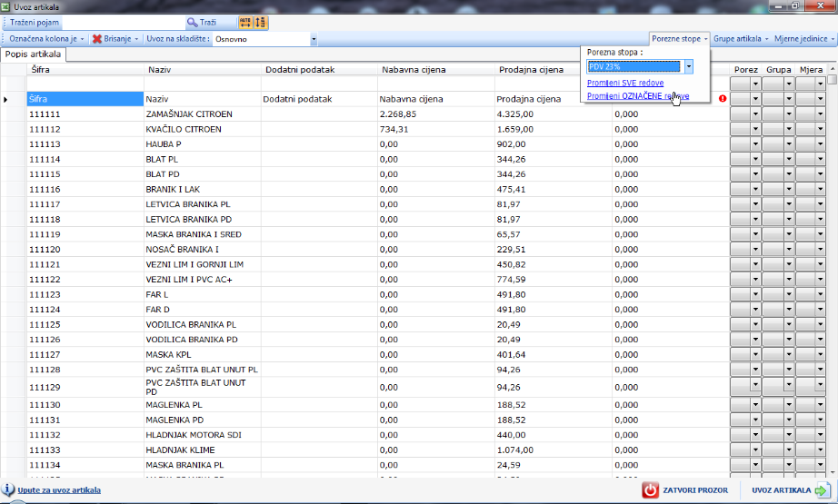Click the red power icon Zatvori prozor

pyautogui.click(x=651, y=490)
